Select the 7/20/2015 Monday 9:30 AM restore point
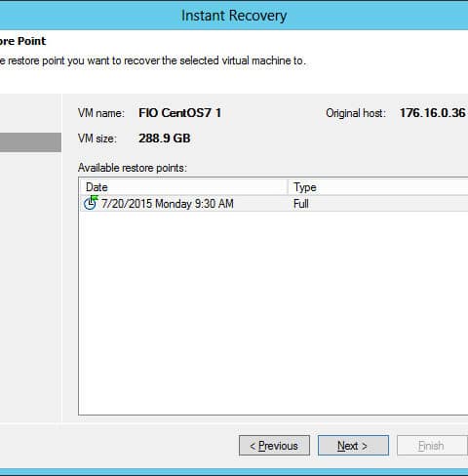 pyautogui.click(x=274, y=204)
